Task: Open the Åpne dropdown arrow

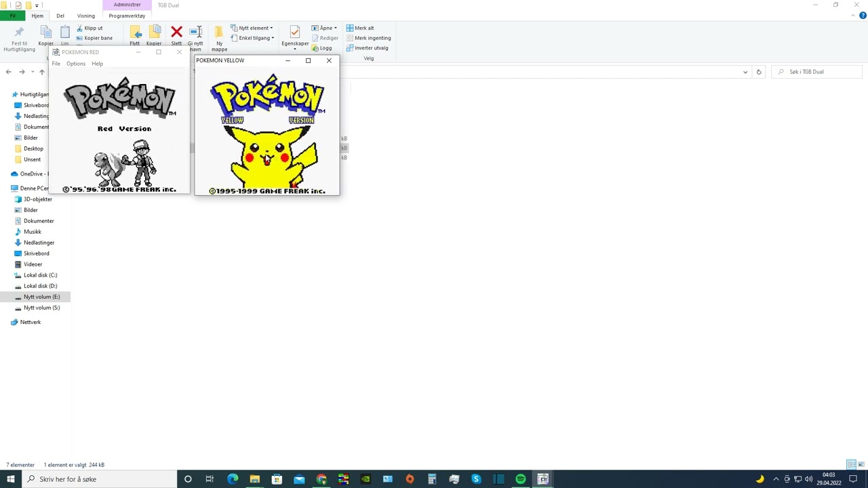Action: 335,28
